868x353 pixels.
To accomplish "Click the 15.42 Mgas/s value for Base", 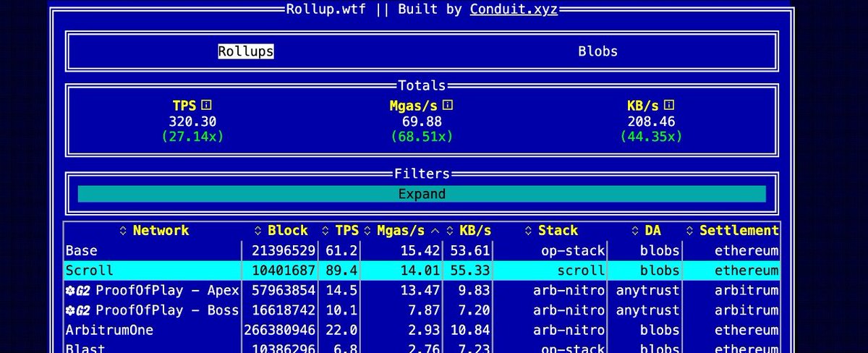I will click(420, 251).
